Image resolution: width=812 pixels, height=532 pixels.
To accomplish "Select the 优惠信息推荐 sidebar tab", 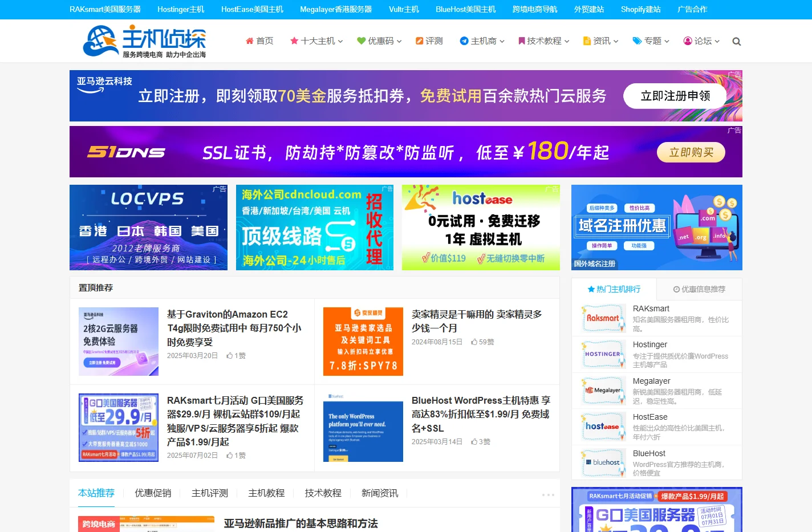I will (x=699, y=289).
